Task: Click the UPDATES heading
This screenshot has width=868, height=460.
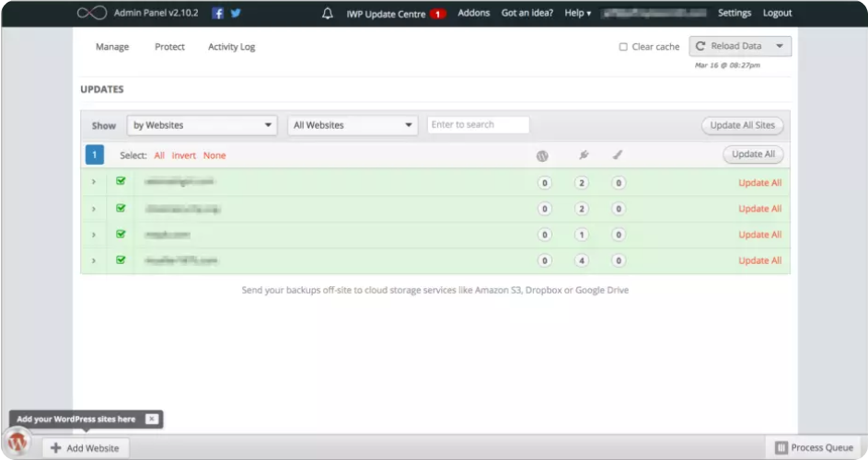Action: 102,89
